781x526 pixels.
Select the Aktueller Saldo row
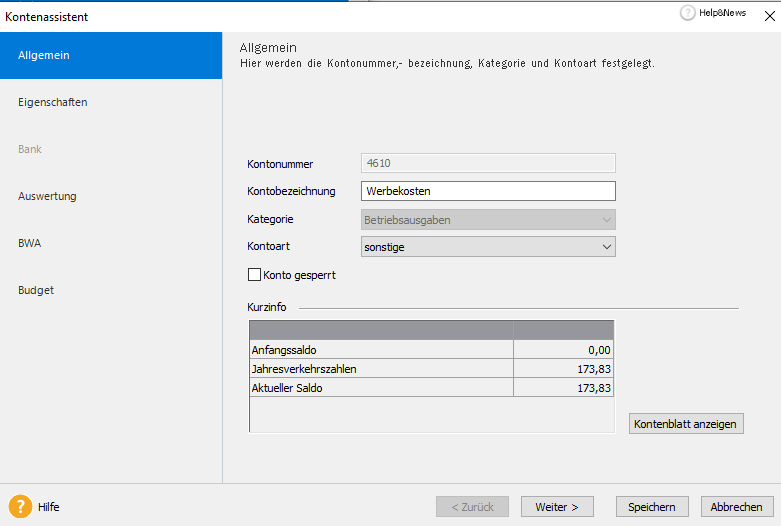pyautogui.click(x=431, y=388)
